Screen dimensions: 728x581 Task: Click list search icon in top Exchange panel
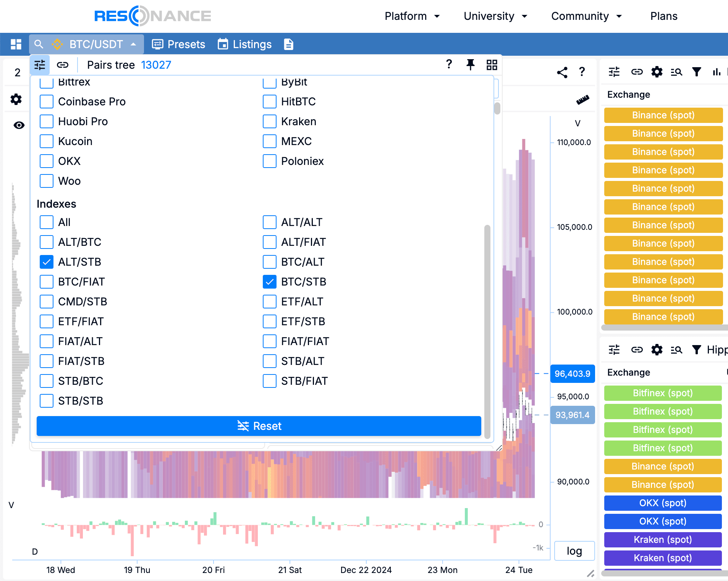click(x=677, y=72)
